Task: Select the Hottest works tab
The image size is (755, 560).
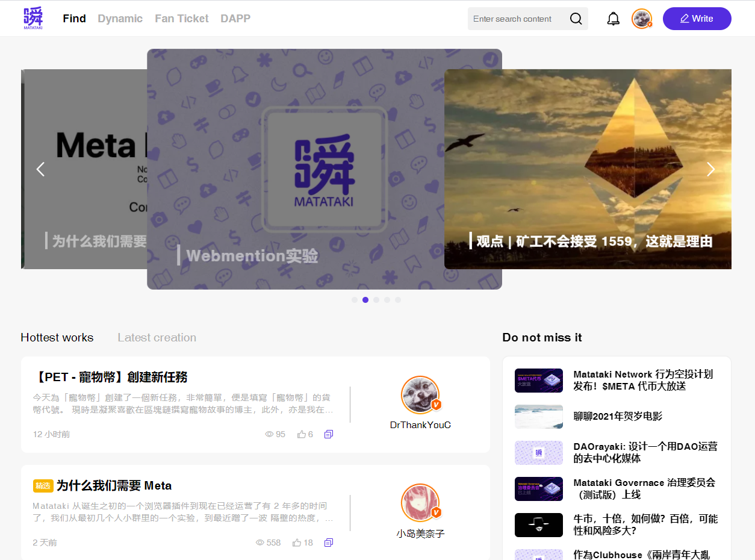Action: [x=57, y=338]
